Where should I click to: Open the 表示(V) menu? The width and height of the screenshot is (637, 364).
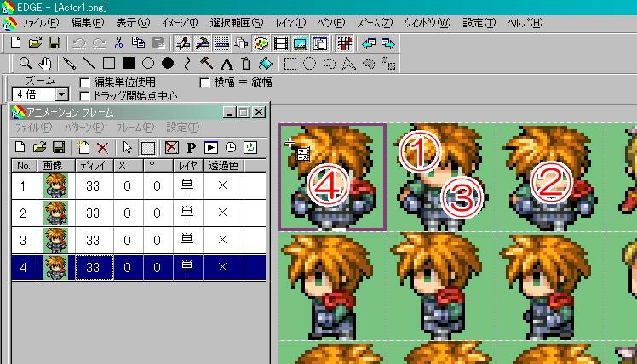click(x=133, y=23)
